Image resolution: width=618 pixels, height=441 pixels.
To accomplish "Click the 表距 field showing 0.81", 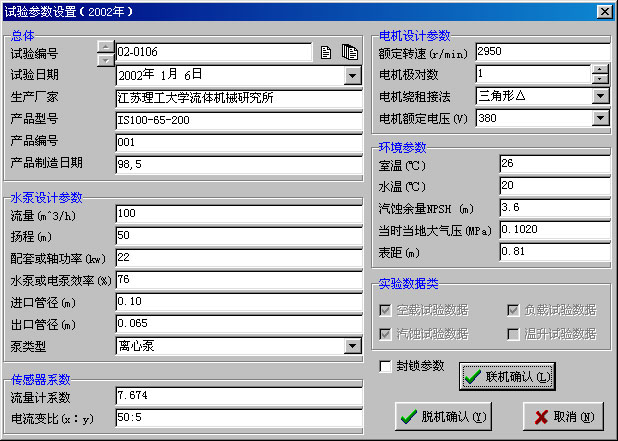I will tap(555, 252).
